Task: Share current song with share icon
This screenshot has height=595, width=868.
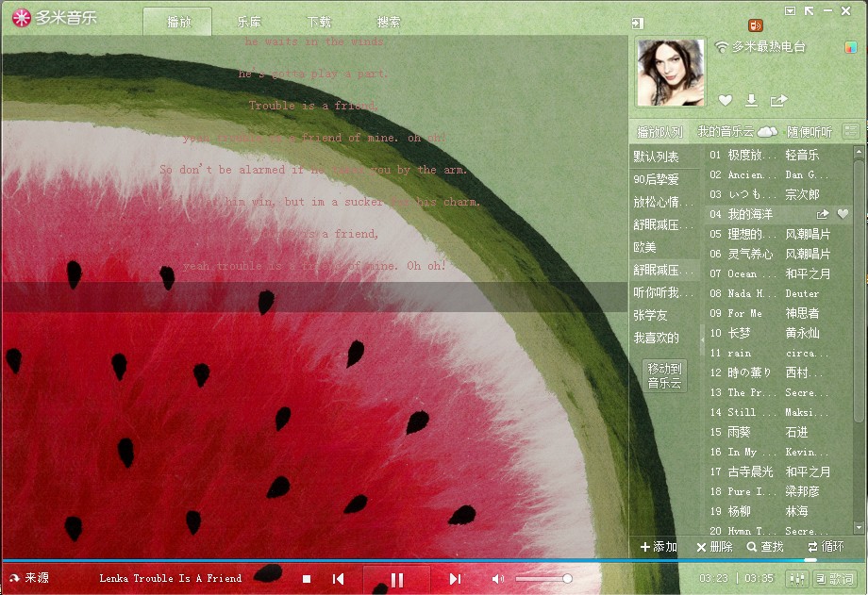Action: [x=778, y=100]
